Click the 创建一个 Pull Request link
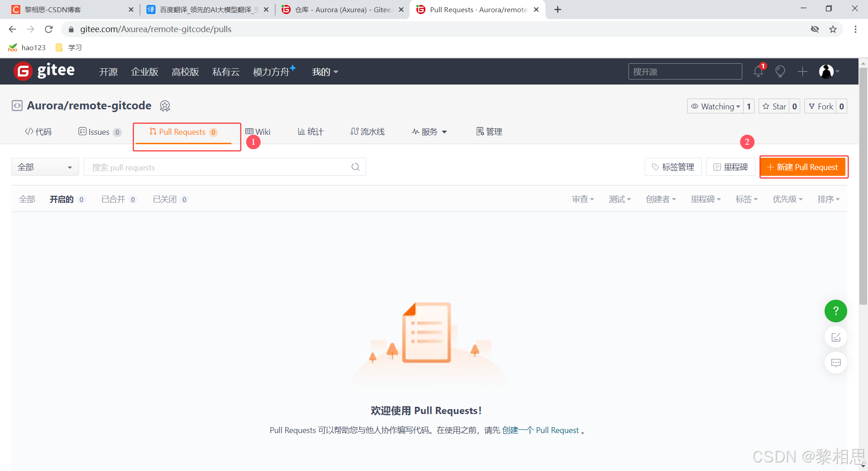This screenshot has height=471, width=868. coord(540,430)
